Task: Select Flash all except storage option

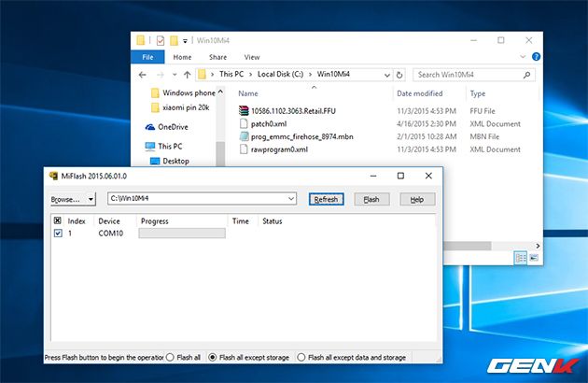Action: click(x=249, y=358)
